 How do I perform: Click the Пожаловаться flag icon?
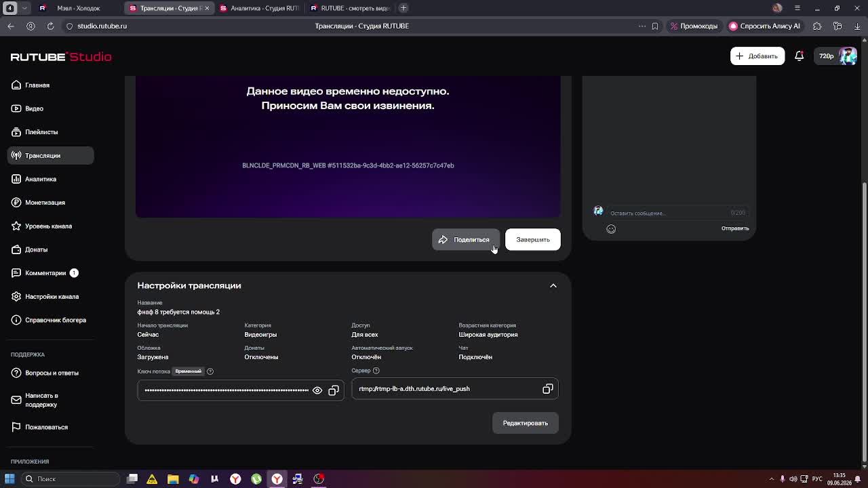16,427
